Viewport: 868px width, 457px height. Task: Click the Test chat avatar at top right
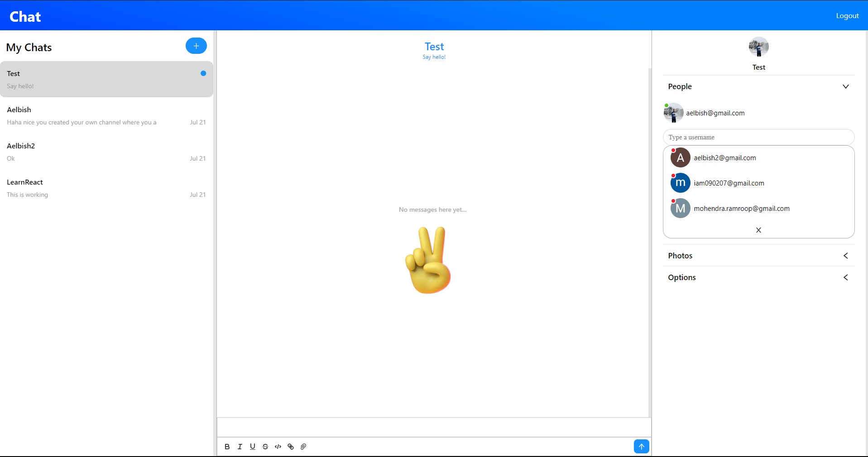tap(758, 47)
